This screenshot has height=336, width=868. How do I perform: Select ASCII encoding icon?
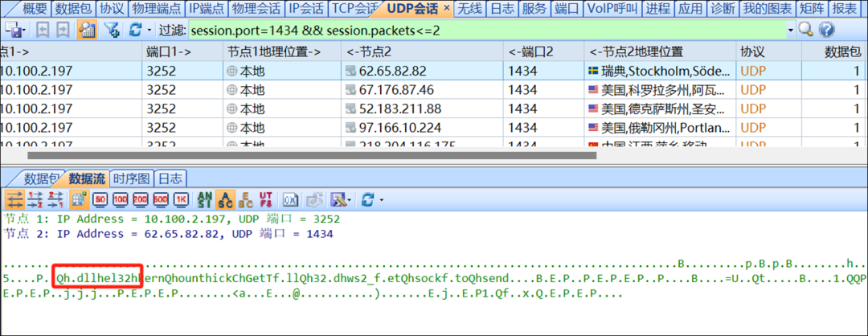pyautogui.click(x=224, y=199)
